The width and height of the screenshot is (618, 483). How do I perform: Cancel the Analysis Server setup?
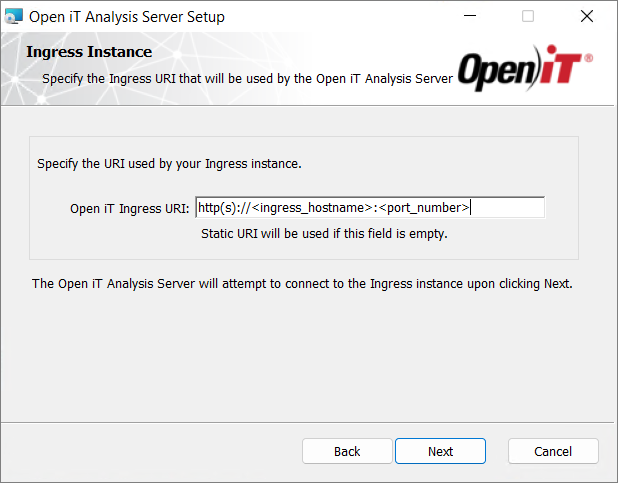pyautogui.click(x=553, y=451)
